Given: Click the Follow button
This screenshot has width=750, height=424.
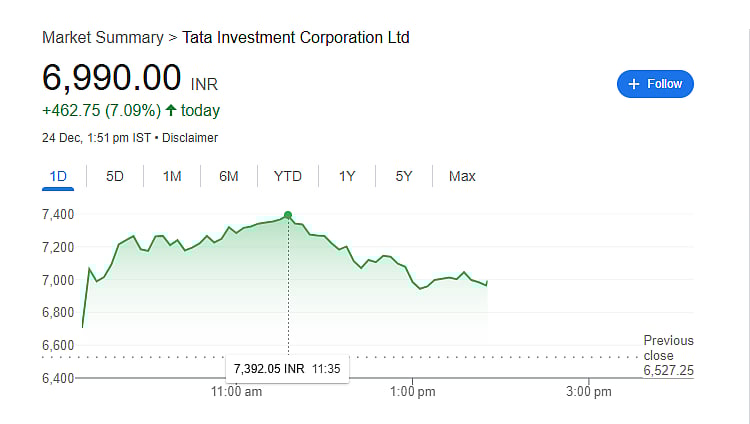Looking at the screenshot, I should (655, 84).
